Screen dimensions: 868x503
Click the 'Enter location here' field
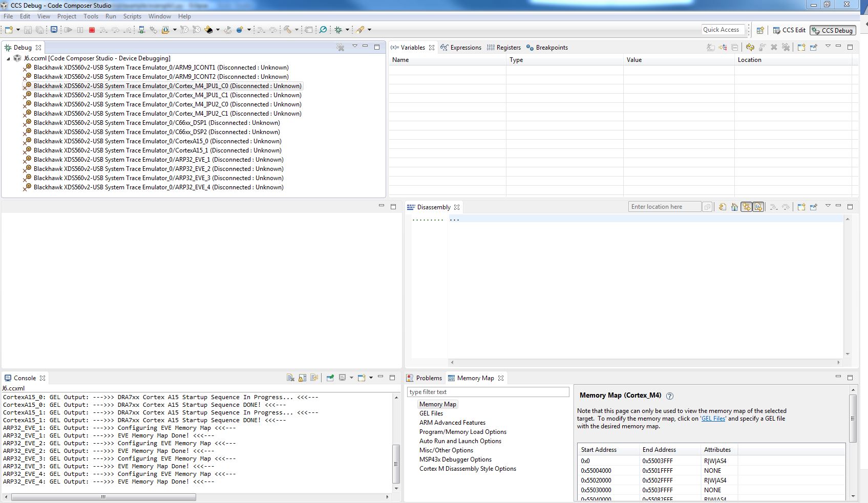(664, 207)
